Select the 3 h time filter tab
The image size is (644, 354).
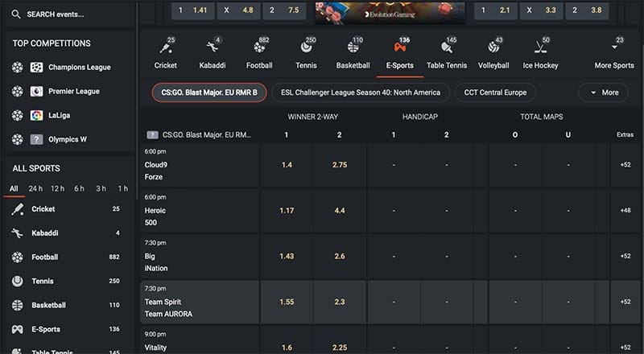(x=101, y=188)
